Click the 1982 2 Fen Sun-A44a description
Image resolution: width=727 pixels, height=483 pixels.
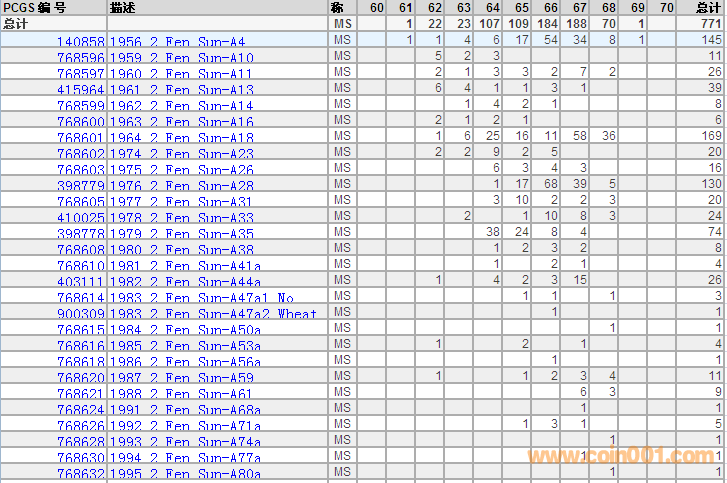point(185,281)
